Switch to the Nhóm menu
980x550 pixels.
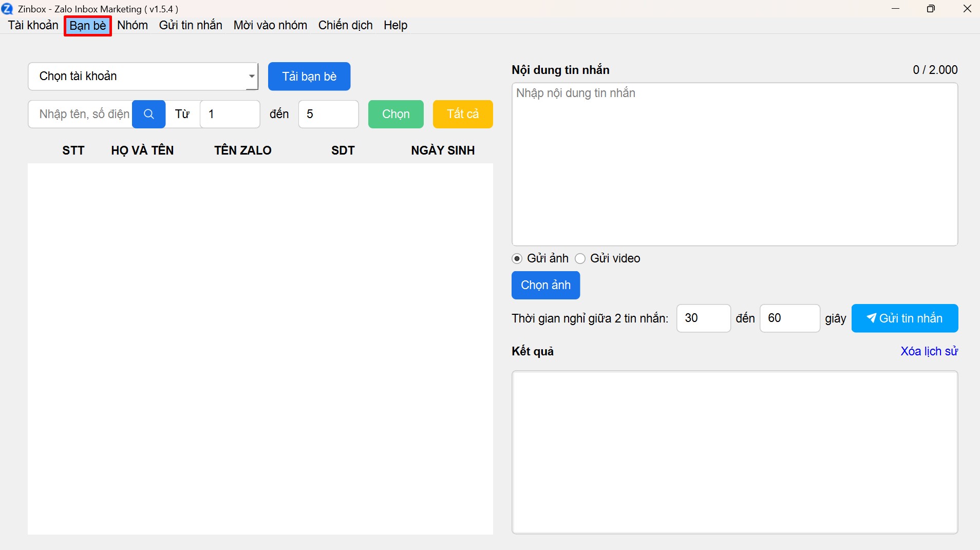133,25
